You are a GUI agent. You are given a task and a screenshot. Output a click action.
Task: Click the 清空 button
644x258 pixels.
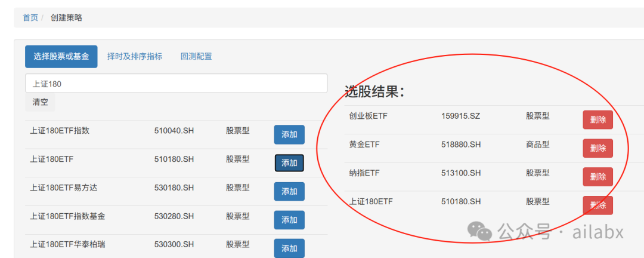(40, 102)
